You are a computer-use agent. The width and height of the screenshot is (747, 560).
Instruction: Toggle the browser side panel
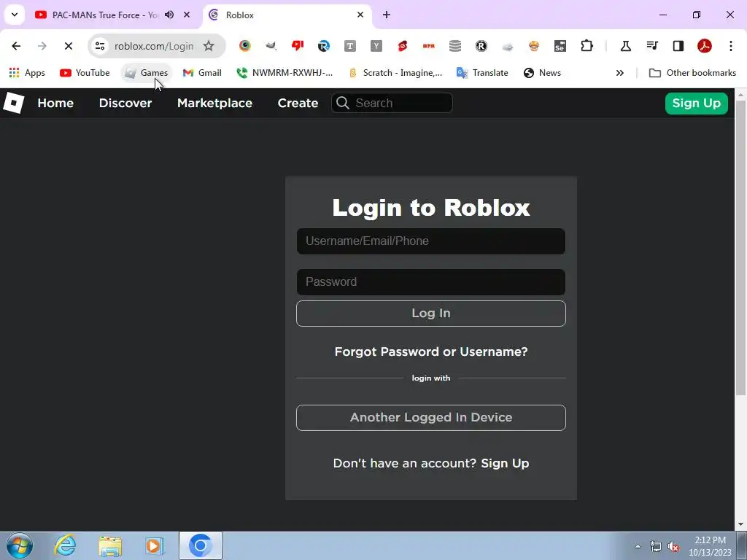tap(678, 46)
